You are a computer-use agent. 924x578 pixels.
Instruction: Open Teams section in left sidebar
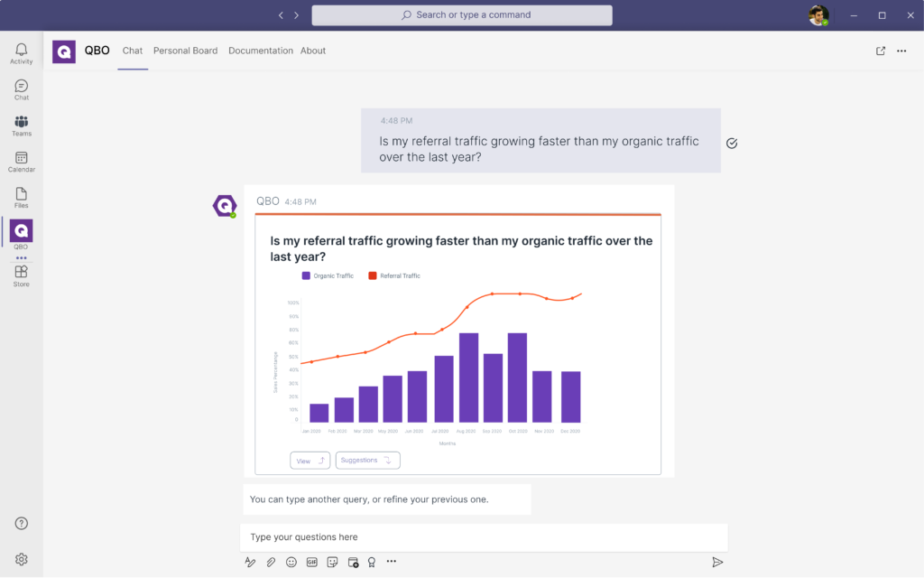pyautogui.click(x=21, y=126)
